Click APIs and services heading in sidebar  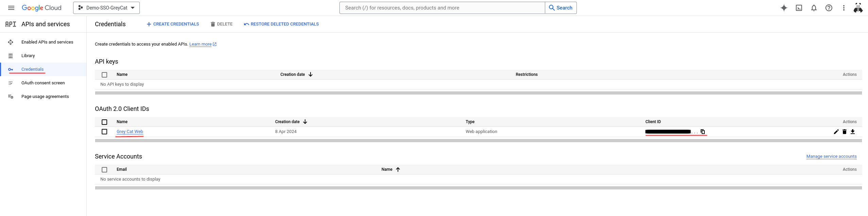[x=46, y=24]
